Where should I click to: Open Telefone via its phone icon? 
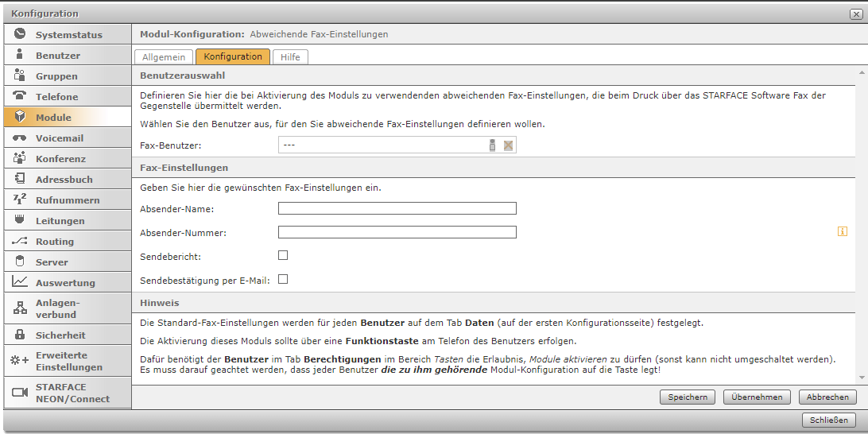click(x=20, y=96)
